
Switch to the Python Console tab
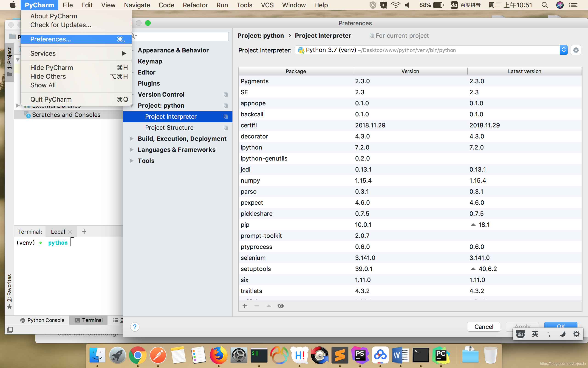42,320
